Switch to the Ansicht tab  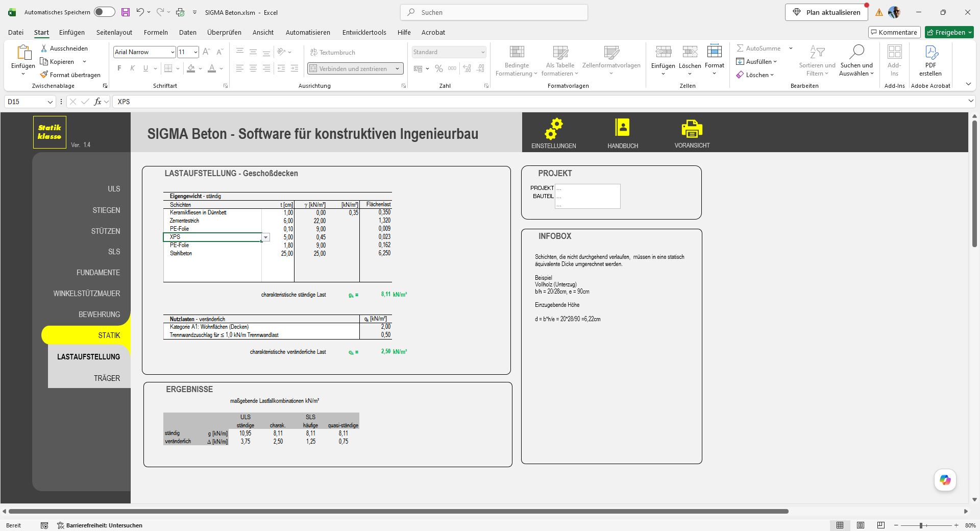click(263, 32)
